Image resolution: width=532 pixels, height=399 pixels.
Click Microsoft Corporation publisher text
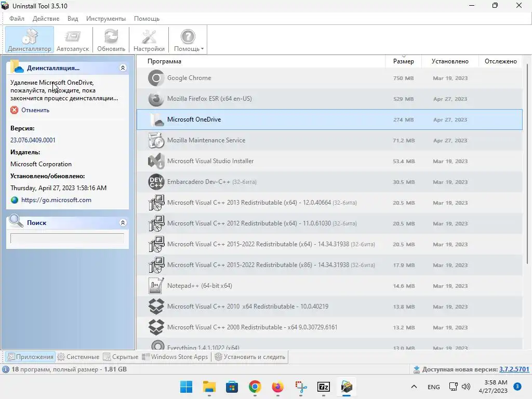(41, 164)
